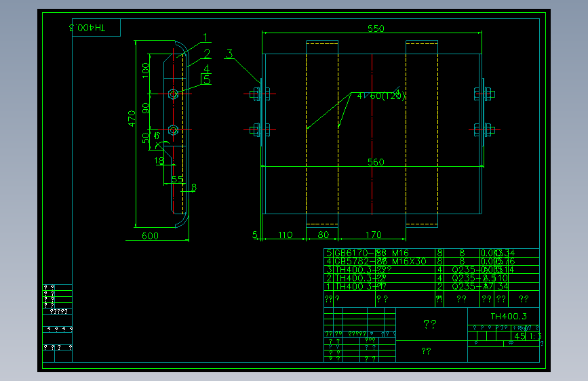Image resolution: width=588 pixels, height=381 pixels.
Task: Select the weld annotation 60(120) text
Action: (388, 96)
